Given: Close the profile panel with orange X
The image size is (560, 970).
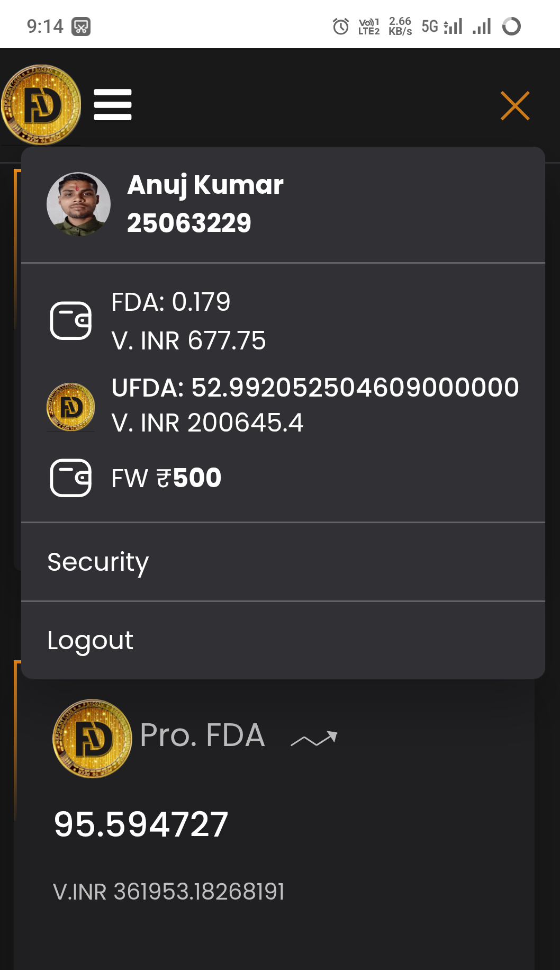Looking at the screenshot, I should coord(515,106).
